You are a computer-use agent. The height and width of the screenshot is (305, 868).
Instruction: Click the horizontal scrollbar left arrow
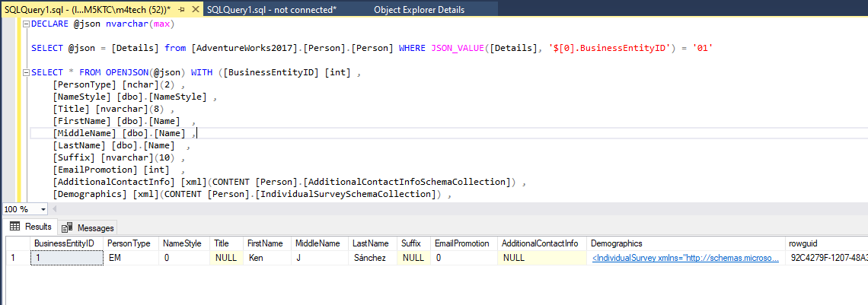(56, 209)
